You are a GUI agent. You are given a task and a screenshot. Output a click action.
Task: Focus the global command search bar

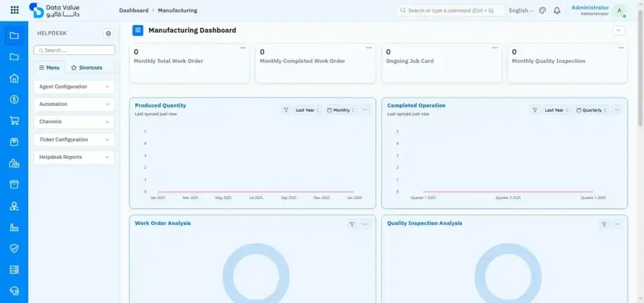pos(450,11)
